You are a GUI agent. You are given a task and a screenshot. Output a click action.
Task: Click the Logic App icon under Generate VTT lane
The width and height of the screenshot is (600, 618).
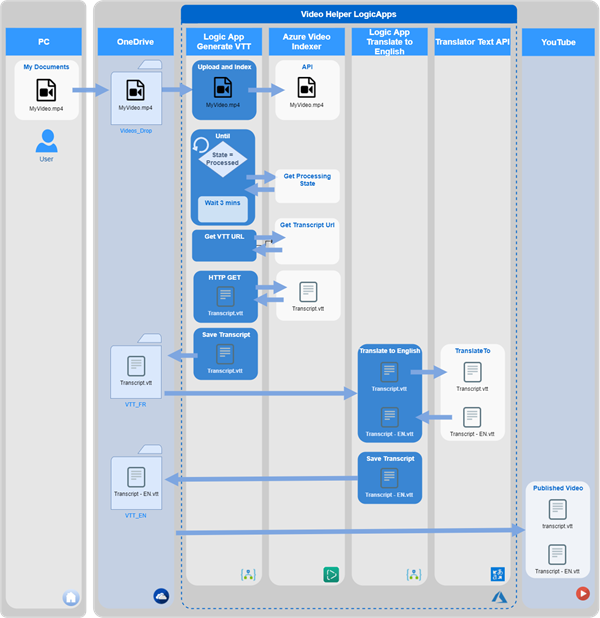click(x=248, y=575)
